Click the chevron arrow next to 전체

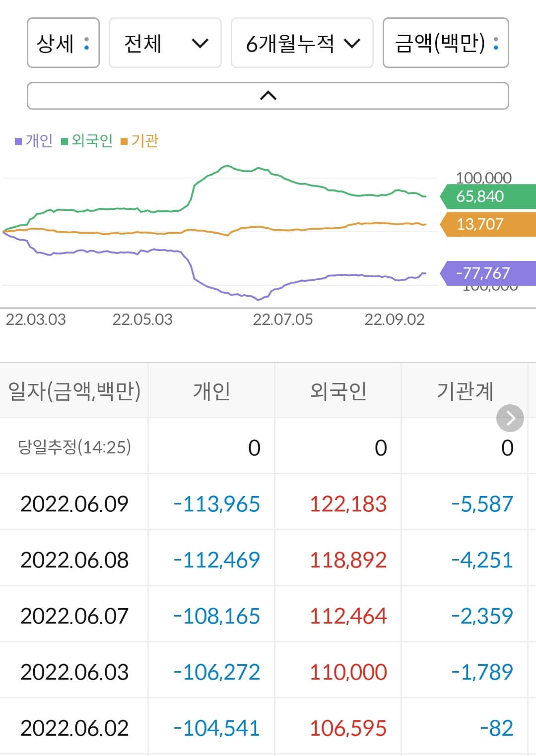(200, 44)
